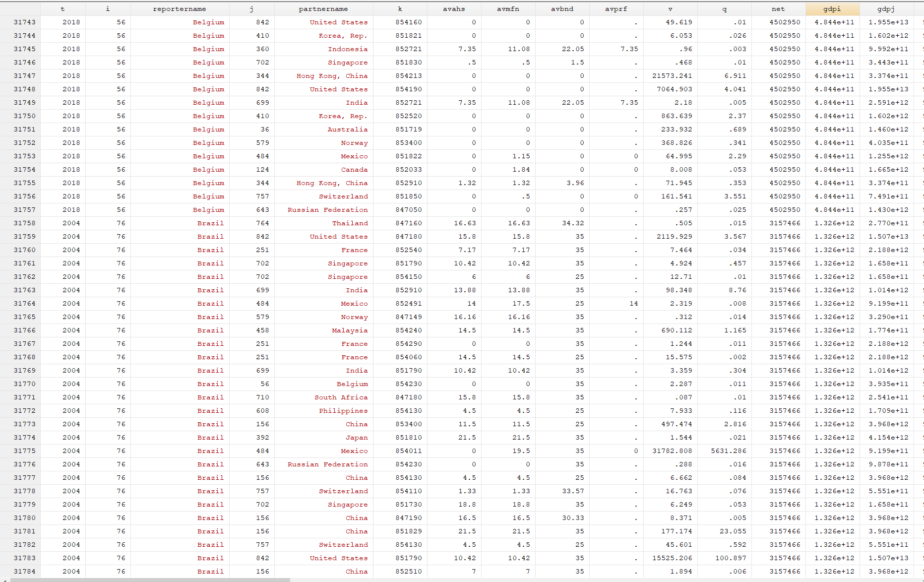Select the avbnd value 30.33
924x582 pixels.
tap(573, 518)
